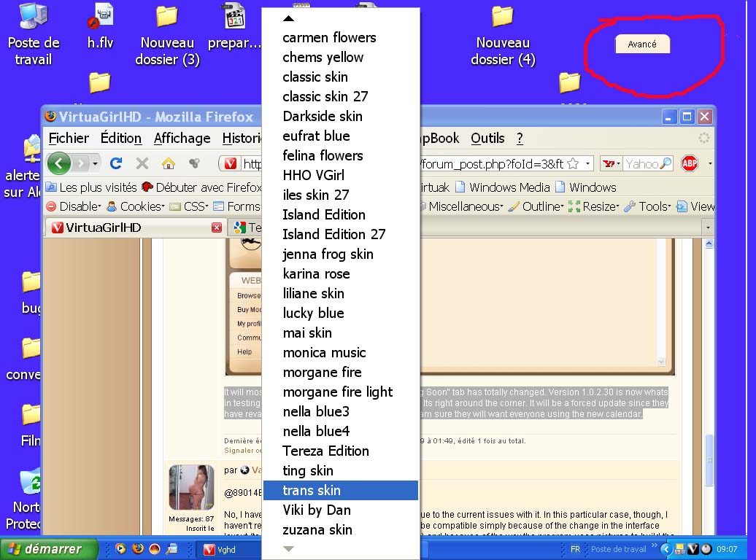Open the Affichage menu

(182, 139)
